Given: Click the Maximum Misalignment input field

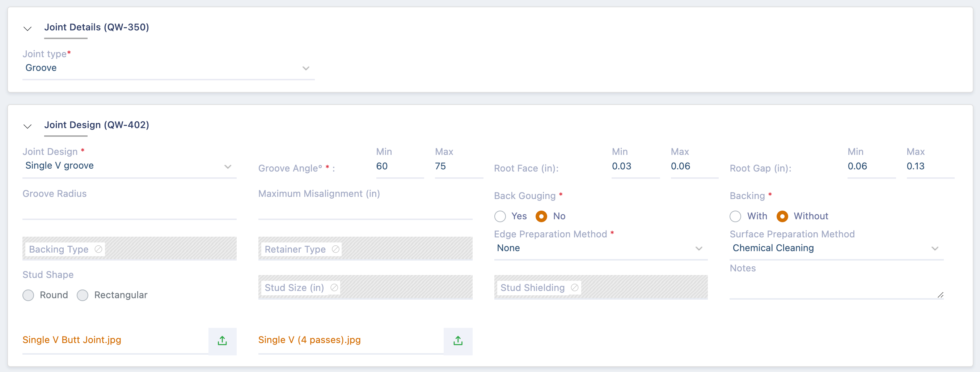Looking at the screenshot, I should [365, 210].
